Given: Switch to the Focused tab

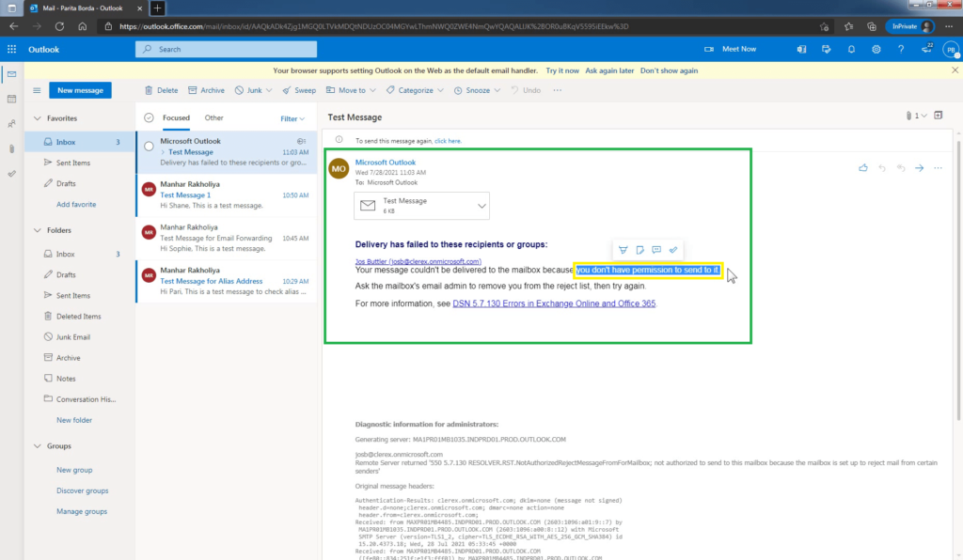Looking at the screenshot, I should 176,117.
